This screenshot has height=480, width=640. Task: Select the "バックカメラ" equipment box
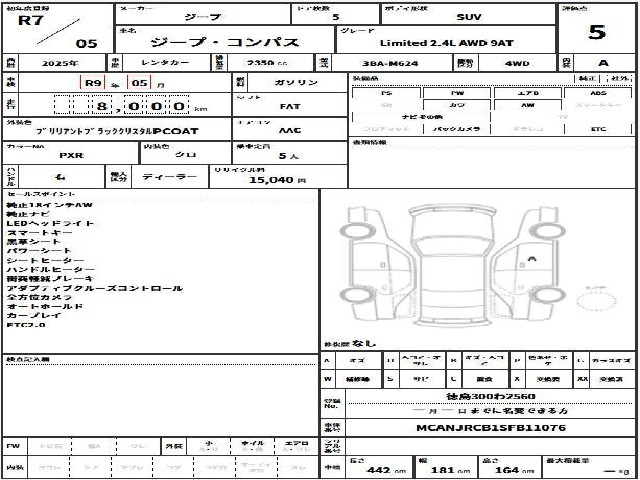pyautogui.click(x=456, y=129)
